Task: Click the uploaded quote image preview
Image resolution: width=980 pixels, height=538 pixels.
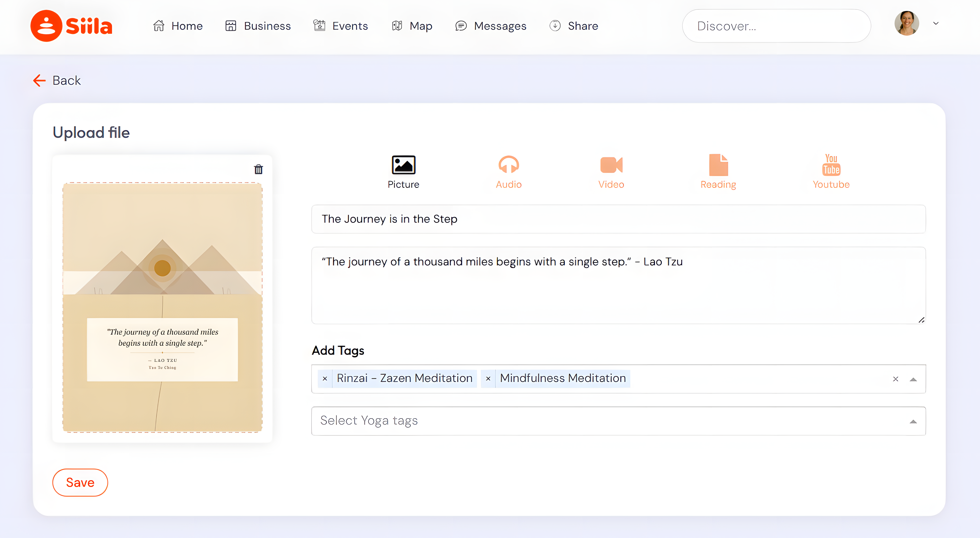Action: [162, 307]
